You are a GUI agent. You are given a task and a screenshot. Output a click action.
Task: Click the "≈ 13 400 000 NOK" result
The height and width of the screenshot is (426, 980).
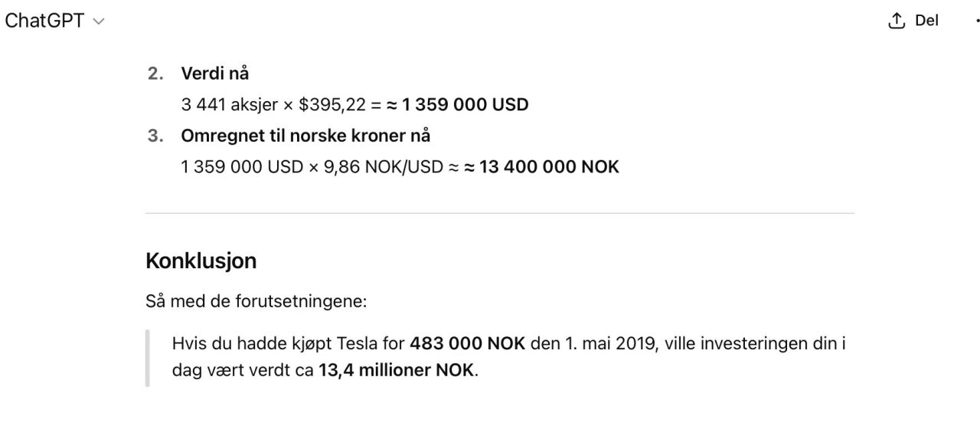(x=541, y=166)
